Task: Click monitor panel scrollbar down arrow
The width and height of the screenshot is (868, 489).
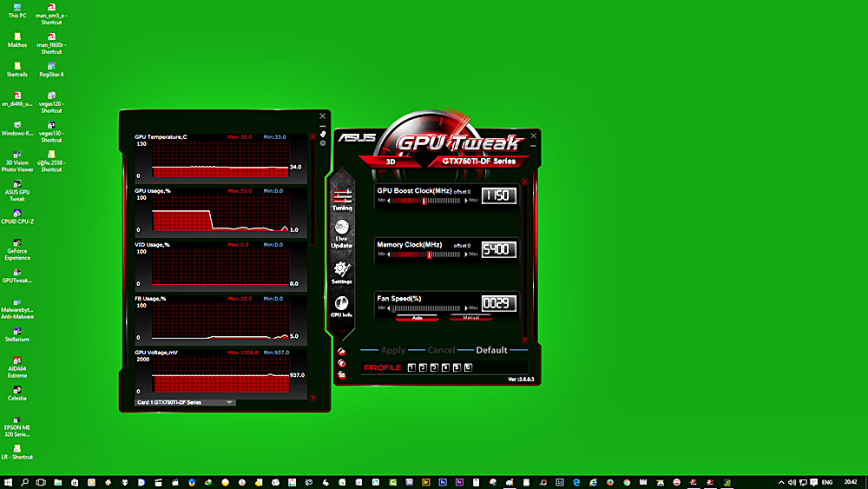Action: coord(312,398)
